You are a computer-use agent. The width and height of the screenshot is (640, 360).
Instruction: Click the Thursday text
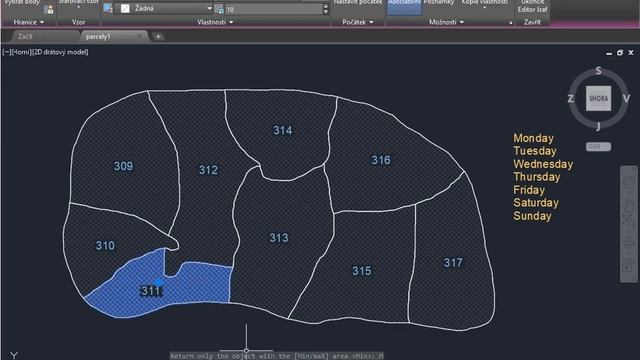coord(537,177)
